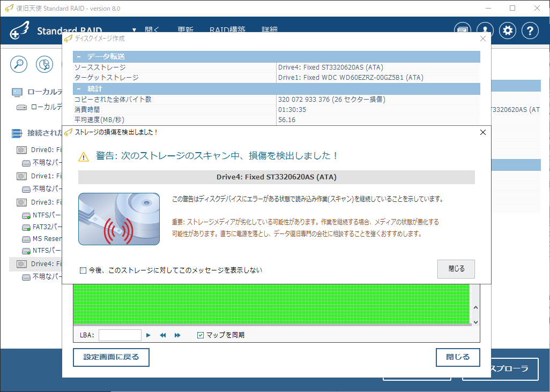Toggle the マップを同期 checkbox

pyautogui.click(x=200, y=335)
